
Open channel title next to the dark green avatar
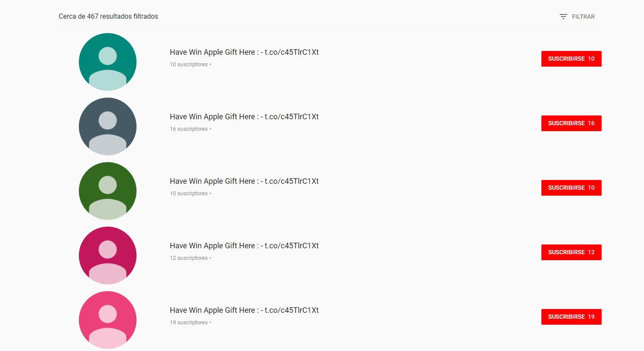click(244, 181)
